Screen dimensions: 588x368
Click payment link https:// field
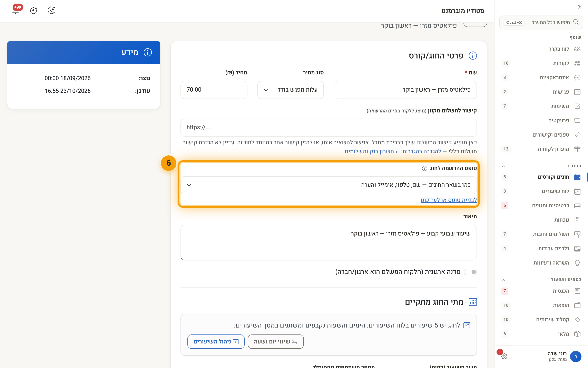[329, 128]
